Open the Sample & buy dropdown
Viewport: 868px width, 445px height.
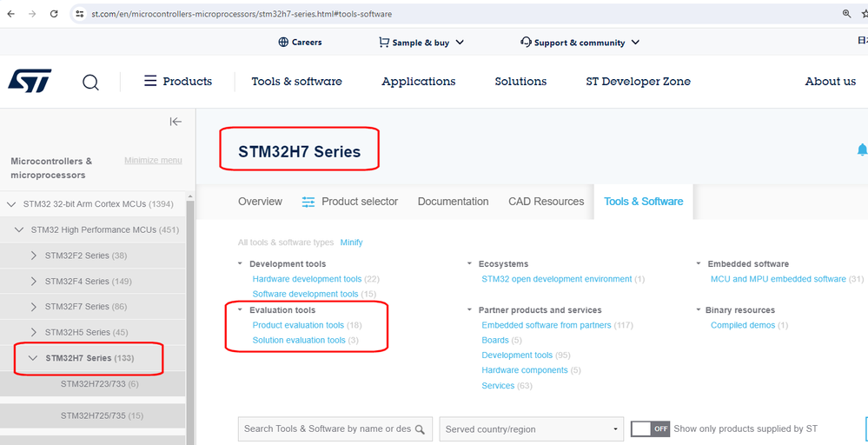pos(421,42)
